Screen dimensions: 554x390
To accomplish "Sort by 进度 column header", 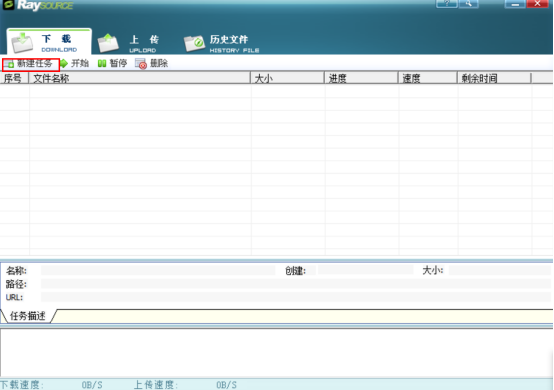I will (361, 78).
